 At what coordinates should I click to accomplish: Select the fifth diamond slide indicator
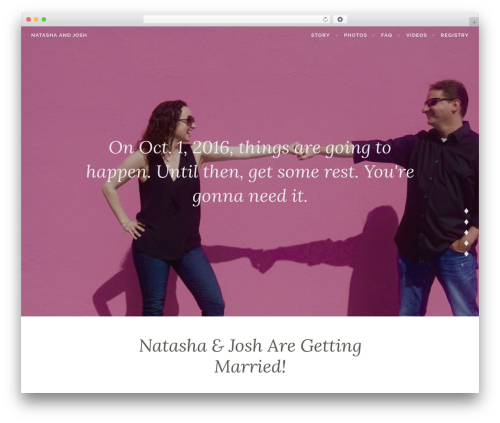point(466,254)
